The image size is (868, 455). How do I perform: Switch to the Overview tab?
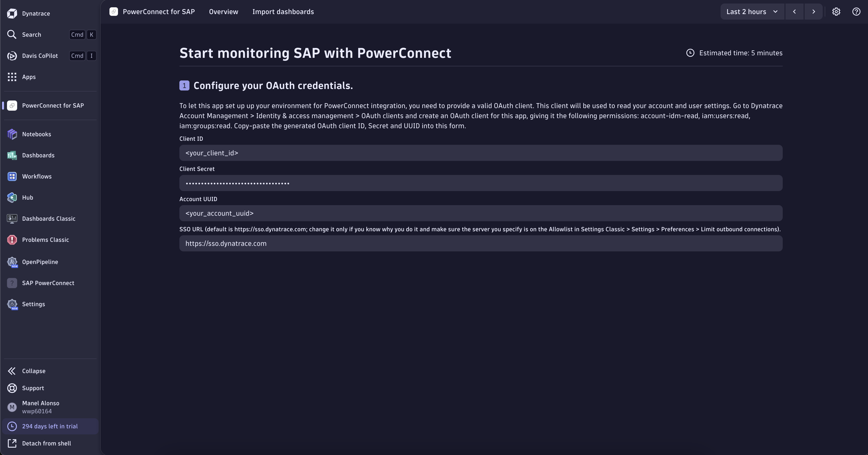pyautogui.click(x=223, y=12)
